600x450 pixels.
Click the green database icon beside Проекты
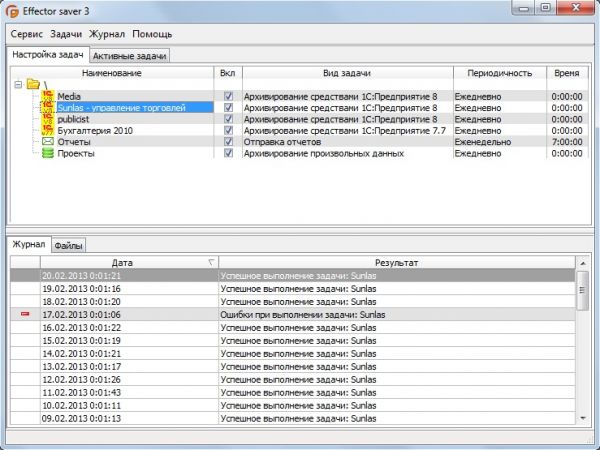[48, 153]
